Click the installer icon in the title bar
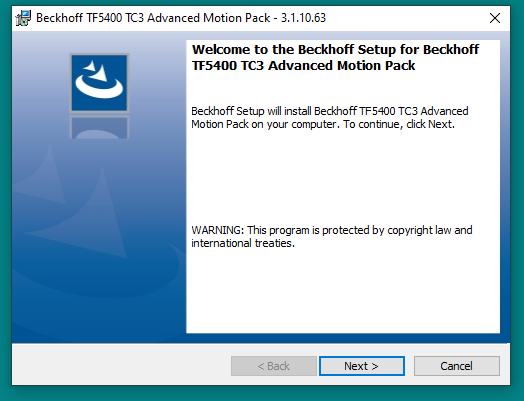Screen dimensions: 524x401 (x=23, y=18)
